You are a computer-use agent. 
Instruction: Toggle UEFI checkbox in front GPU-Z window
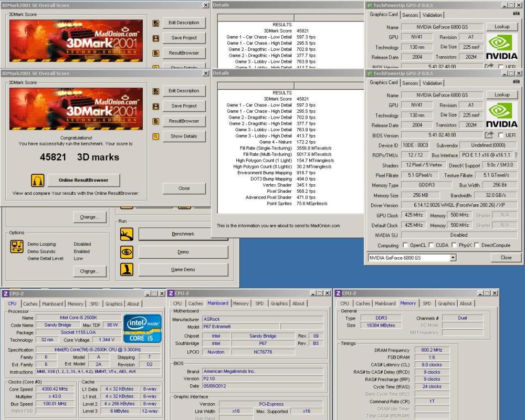501,135
